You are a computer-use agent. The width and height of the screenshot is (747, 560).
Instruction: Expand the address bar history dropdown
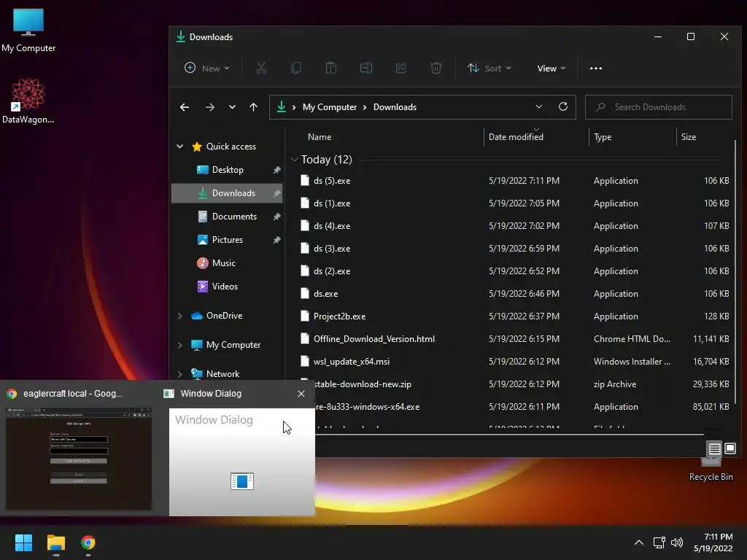tap(539, 106)
